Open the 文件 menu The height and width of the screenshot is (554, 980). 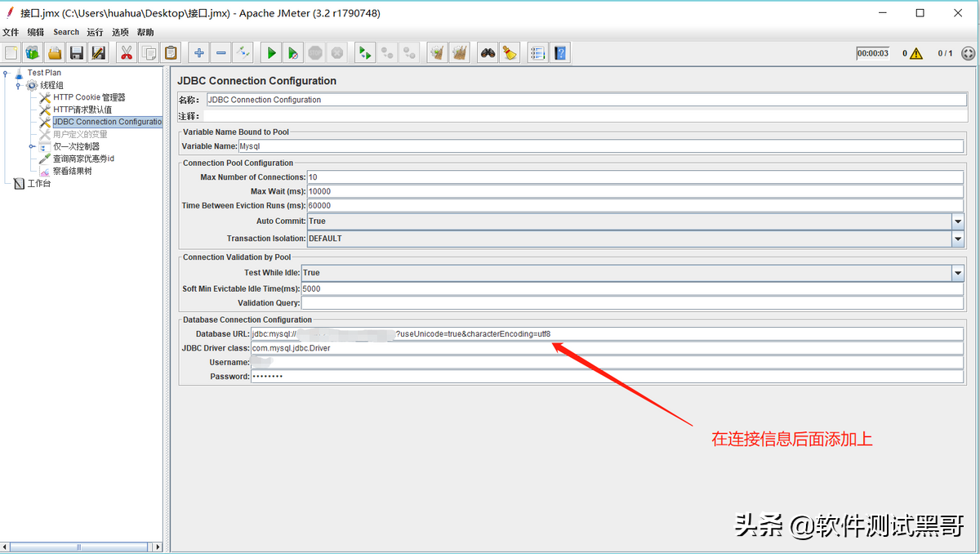[11, 33]
